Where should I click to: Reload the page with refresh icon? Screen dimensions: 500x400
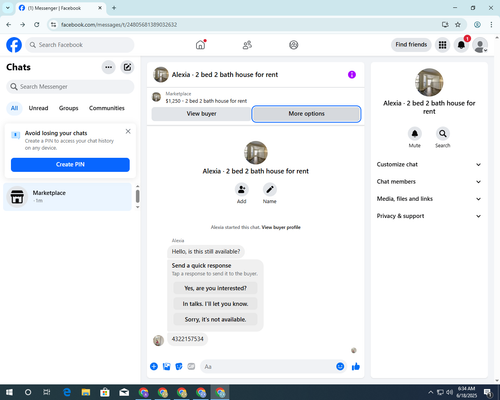[37, 25]
